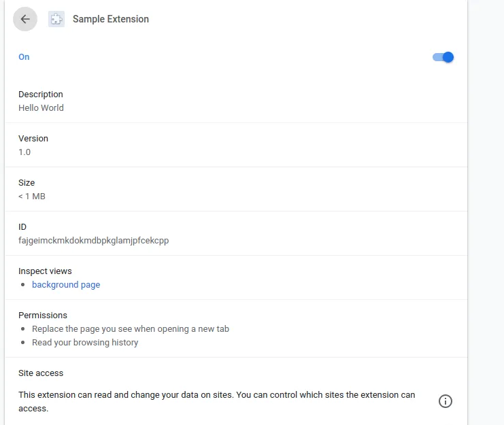This screenshot has width=504, height=425.
Task: Click the Inspect views heading
Action: click(45, 271)
